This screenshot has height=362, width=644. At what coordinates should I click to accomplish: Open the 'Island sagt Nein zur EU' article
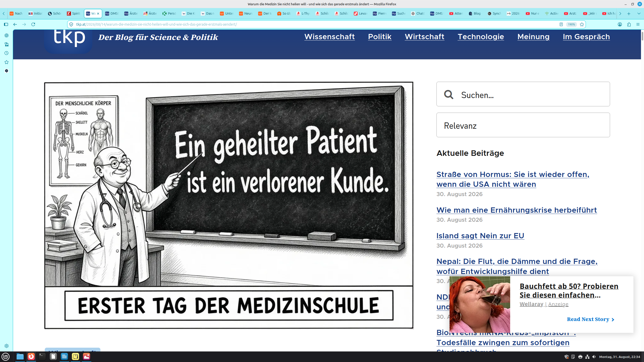pyautogui.click(x=480, y=236)
